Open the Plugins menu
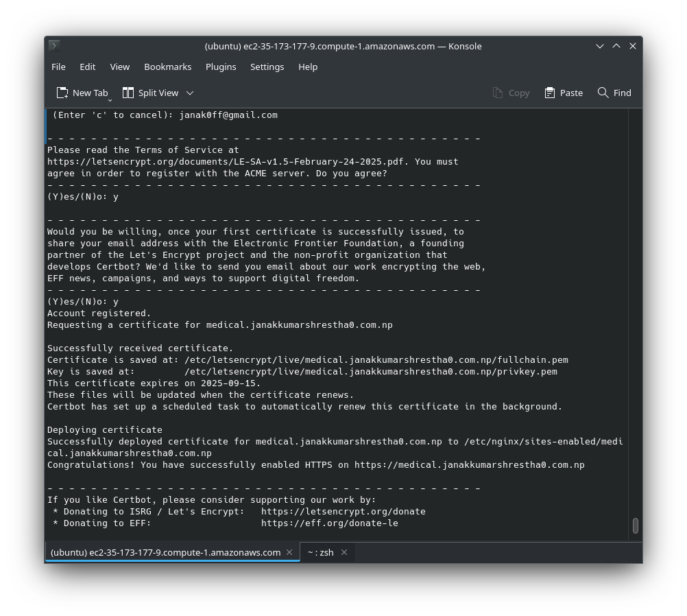 tap(221, 67)
